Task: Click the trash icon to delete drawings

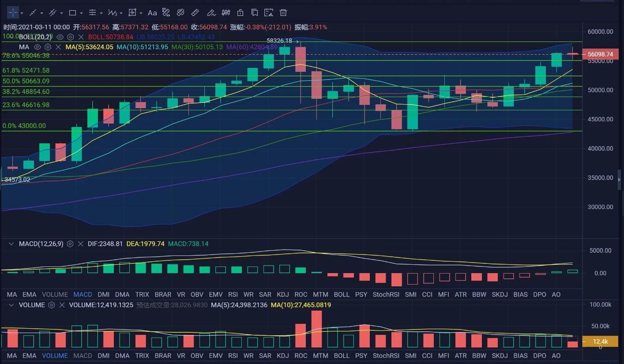Action: (x=284, y=13)
